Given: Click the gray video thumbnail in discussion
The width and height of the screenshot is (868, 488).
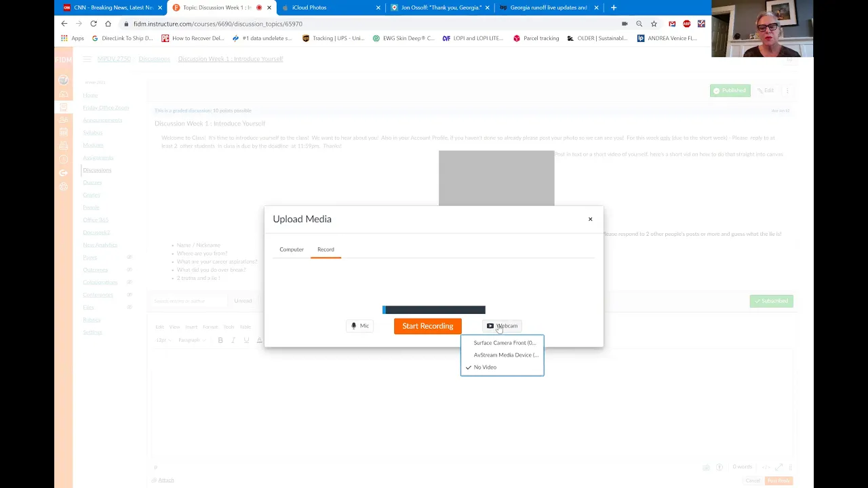Looking at the screenshot, I should 496,178.
